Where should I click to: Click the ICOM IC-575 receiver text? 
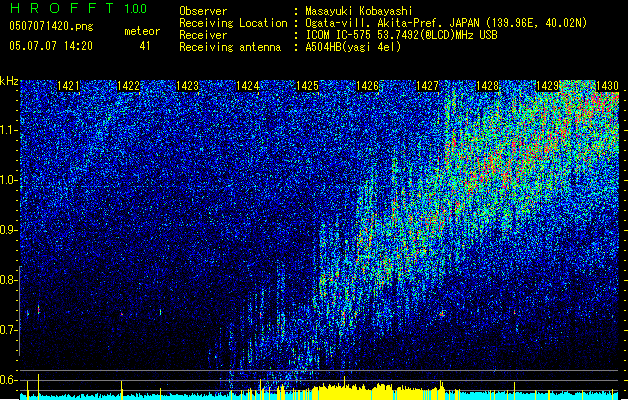tap(401, 35)
